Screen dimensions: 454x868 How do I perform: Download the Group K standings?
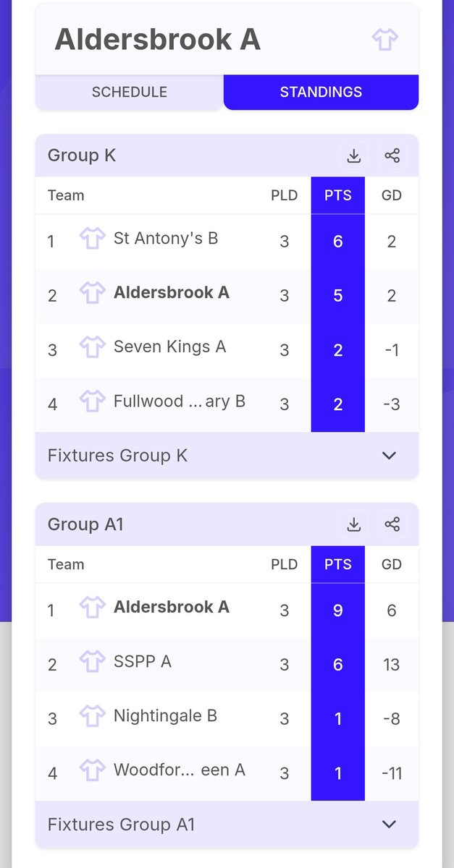pyautogui.click(x=353, y=156)
